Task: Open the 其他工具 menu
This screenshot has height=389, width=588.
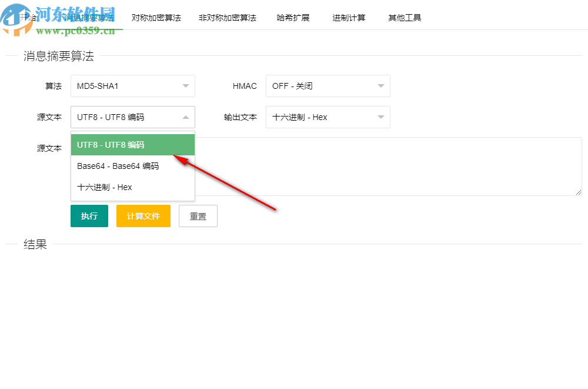Action: pyautogui.click(x=404, y=18)
